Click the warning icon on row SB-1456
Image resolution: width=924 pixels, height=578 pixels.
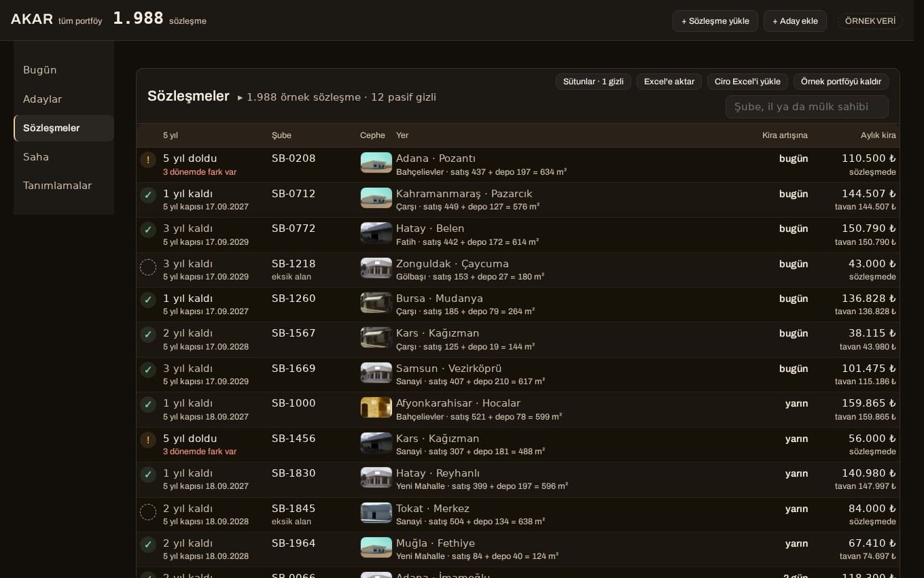148,440
